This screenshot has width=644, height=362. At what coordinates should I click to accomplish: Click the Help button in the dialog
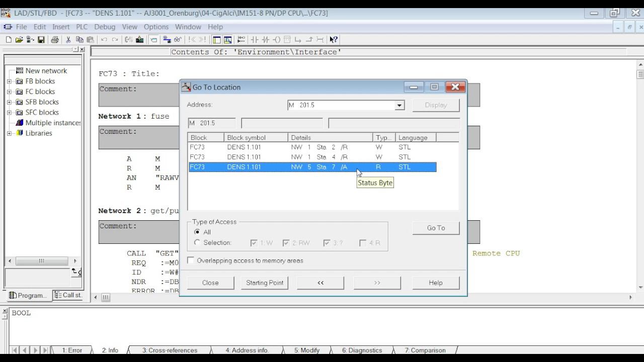[436, 283]
